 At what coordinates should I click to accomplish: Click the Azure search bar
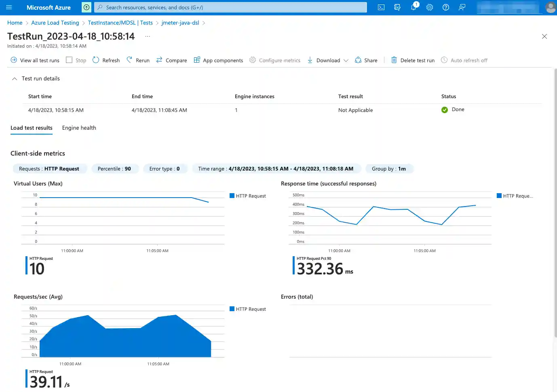[230, 7]
